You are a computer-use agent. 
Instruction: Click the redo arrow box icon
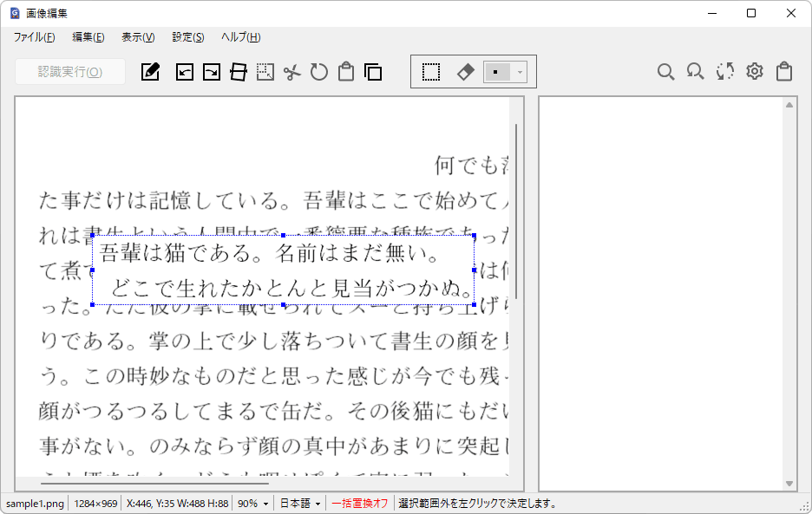click(x=212, y=71)
